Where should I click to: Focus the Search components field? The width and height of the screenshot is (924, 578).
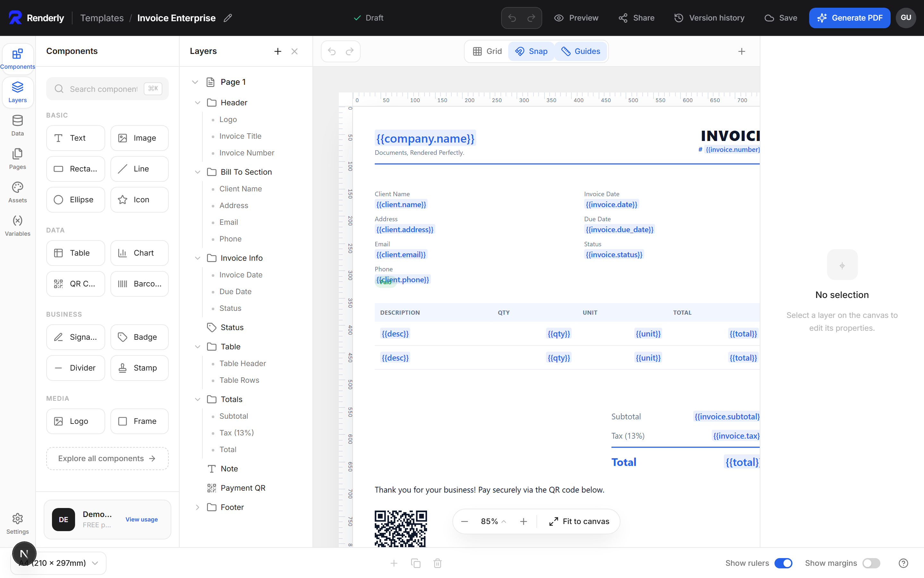click(107, 89)
